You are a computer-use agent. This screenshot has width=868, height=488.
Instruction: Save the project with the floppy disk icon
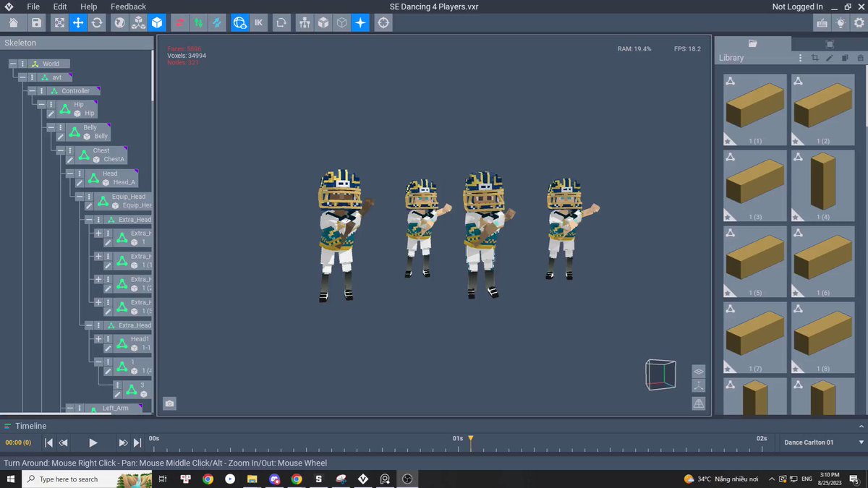[36, 22]
